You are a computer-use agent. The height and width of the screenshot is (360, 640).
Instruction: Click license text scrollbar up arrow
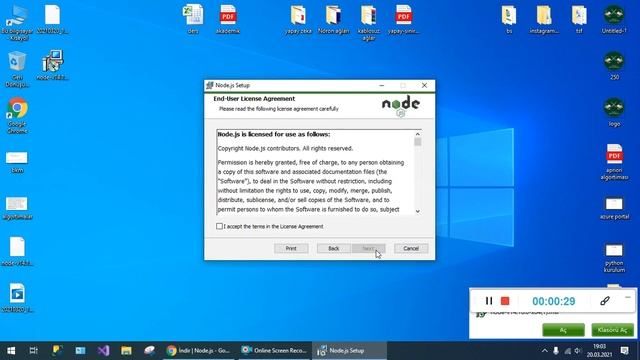(418, 134)
